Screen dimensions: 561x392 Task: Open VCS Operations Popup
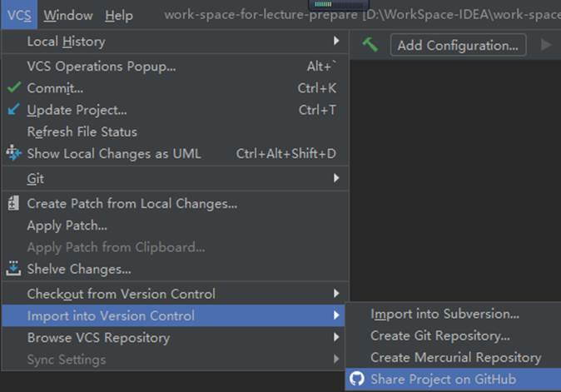(102, 67)
